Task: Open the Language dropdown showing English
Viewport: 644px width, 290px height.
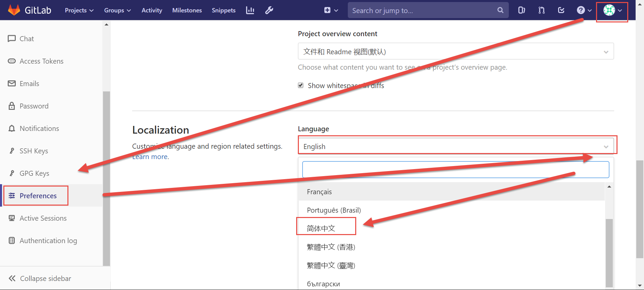Action: (455, 146)
